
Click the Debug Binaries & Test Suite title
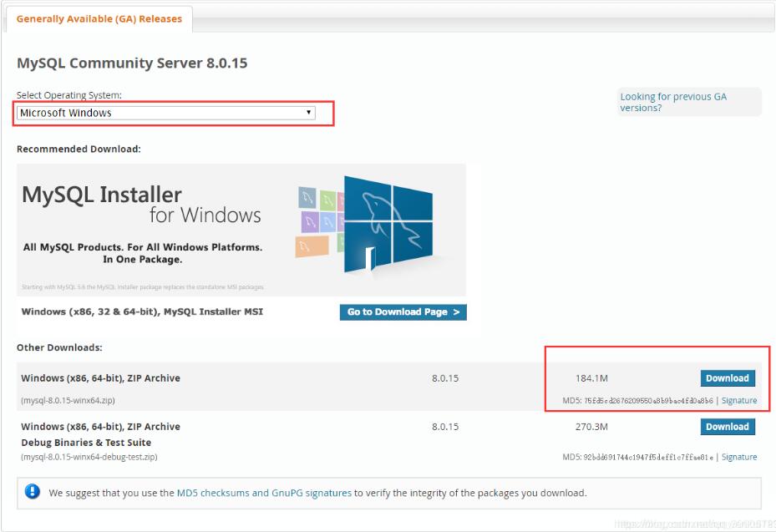point(86,443)
